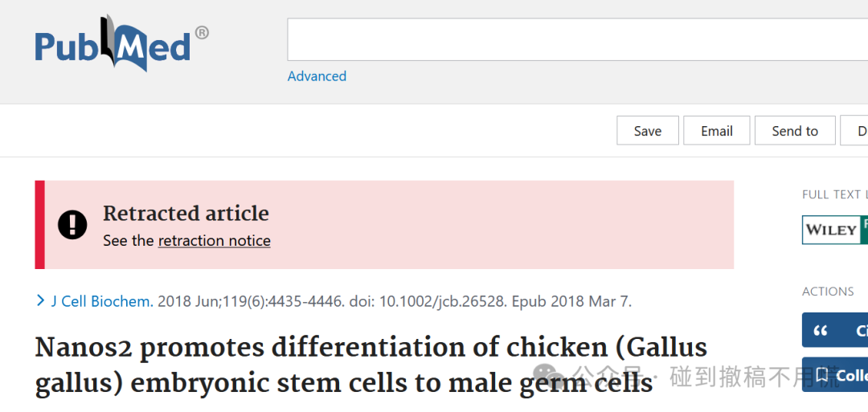Screen dimensions: 868x412
Task: Click the Retracted article banner heading
Action: 186,213
